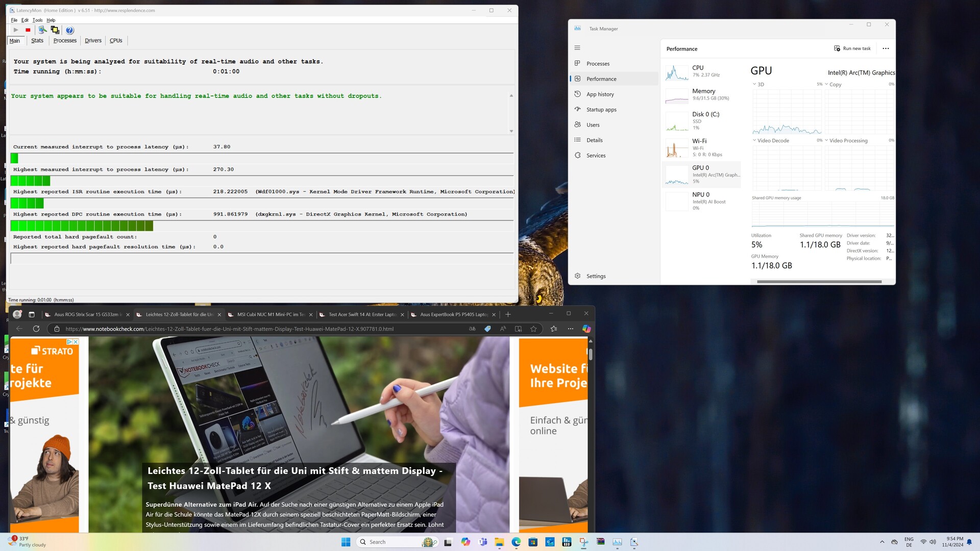Open the Copy engine graph dropdown
The image size is (980, 551).
(x=826, y=84)
